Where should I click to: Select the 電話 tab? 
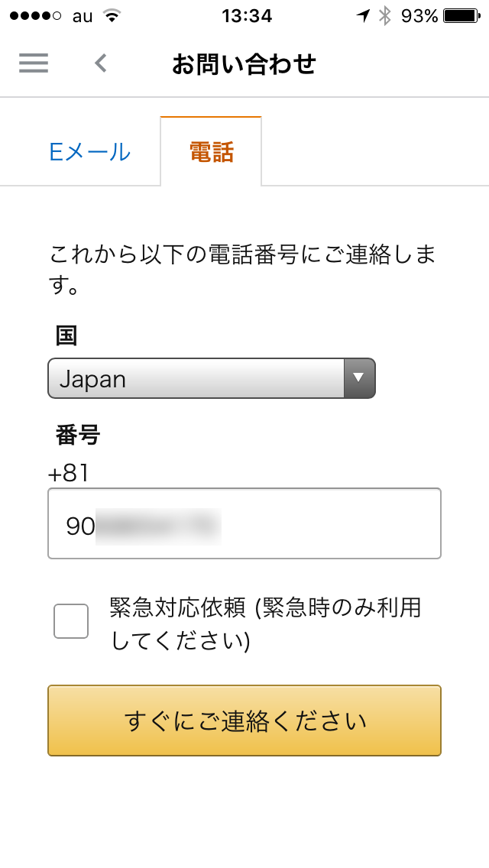(x=211, y=152)
